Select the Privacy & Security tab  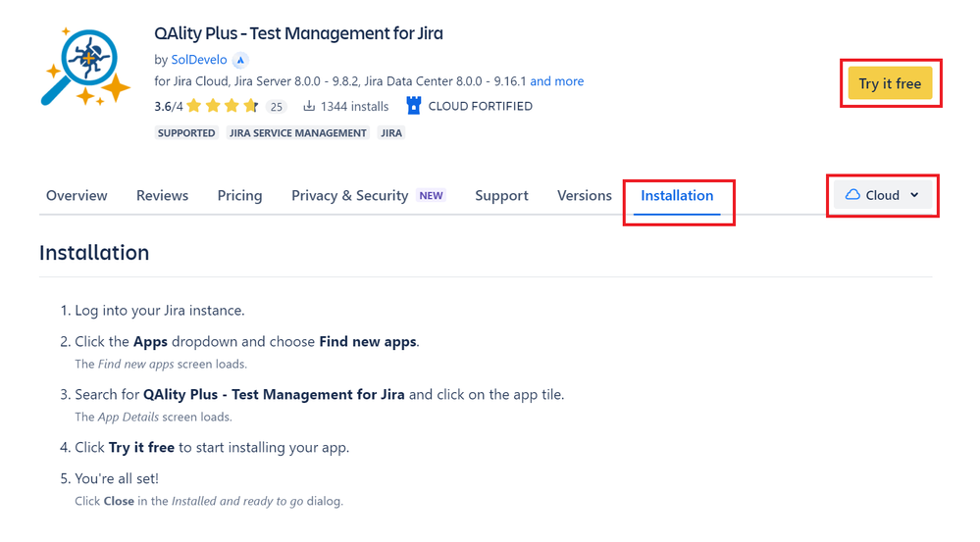350,195
